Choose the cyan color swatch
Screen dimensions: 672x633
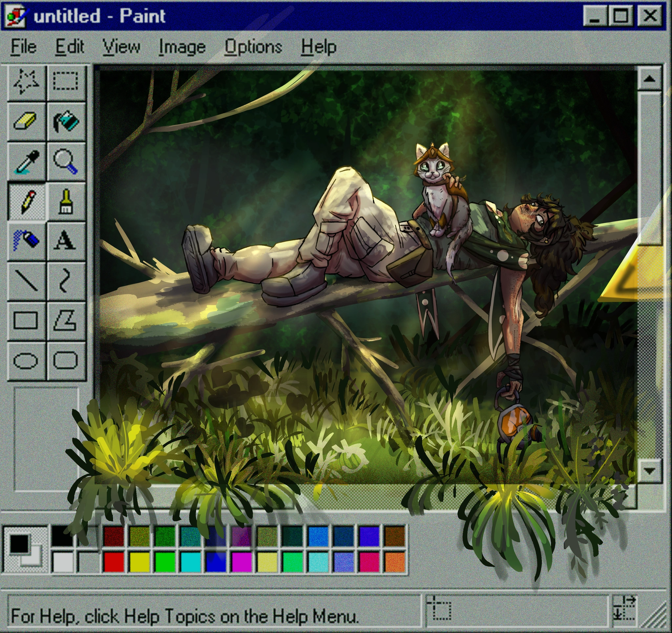point(191,562)
